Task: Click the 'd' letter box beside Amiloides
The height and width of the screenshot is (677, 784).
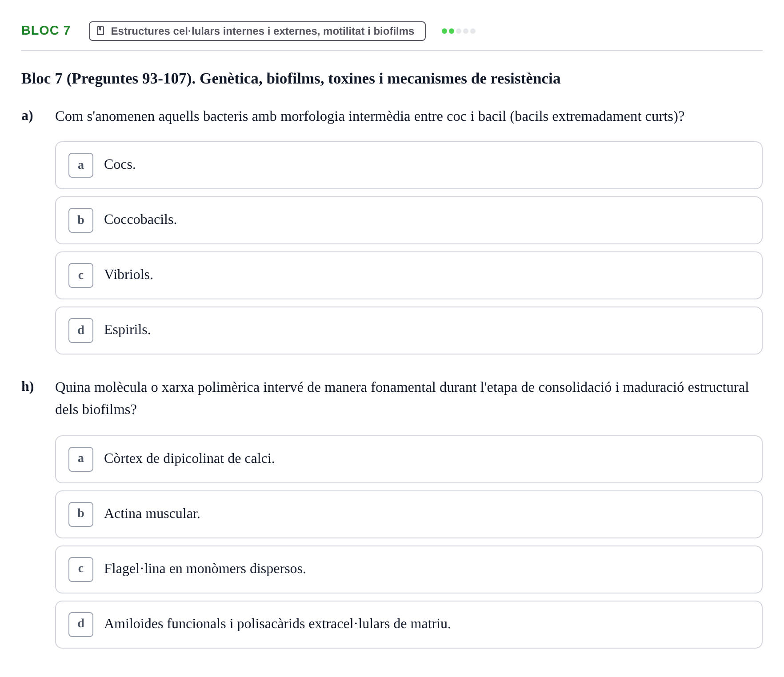Action: (x=81, y=625)
